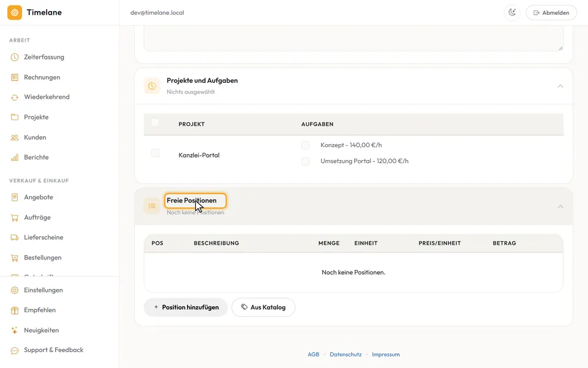This screenshot has width=588, height=368.
Task: Click the Kanzlei-Portal project name
Action: 198,155
